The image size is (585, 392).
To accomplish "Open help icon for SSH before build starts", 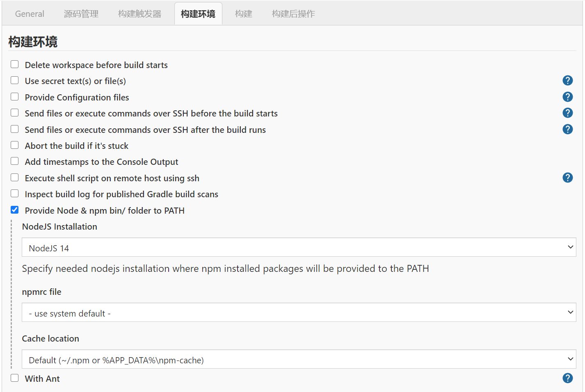I will [x=567, y=113].
